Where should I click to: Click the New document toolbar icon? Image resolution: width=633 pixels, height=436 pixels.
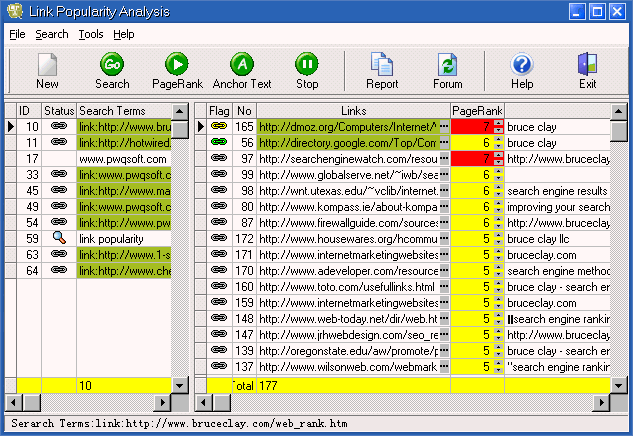click(47, 64)
